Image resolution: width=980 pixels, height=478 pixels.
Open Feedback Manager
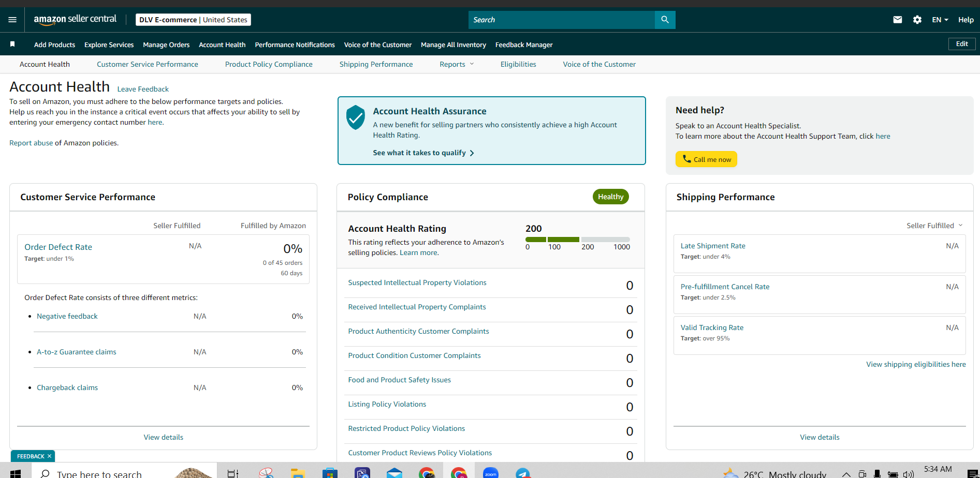pyautogui.click(x=524, y=44)
